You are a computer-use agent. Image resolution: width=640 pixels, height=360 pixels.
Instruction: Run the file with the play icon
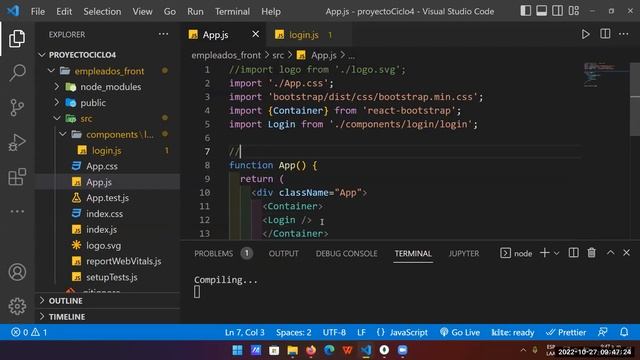pos(585,34)
